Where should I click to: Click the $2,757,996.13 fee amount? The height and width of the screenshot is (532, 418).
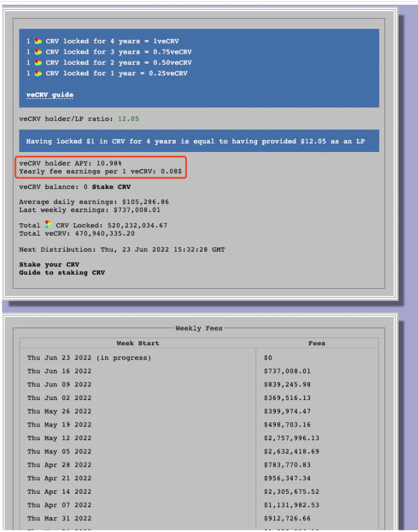point(291,438)
